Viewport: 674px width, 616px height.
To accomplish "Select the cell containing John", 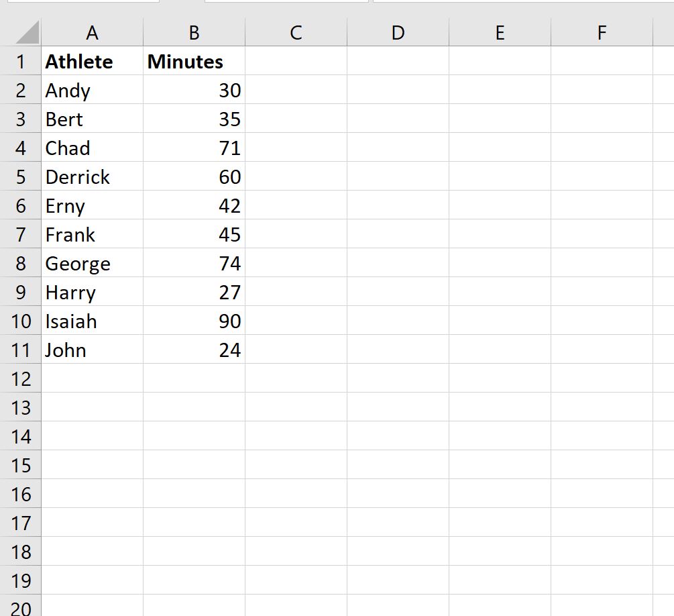I will [92, 350].
